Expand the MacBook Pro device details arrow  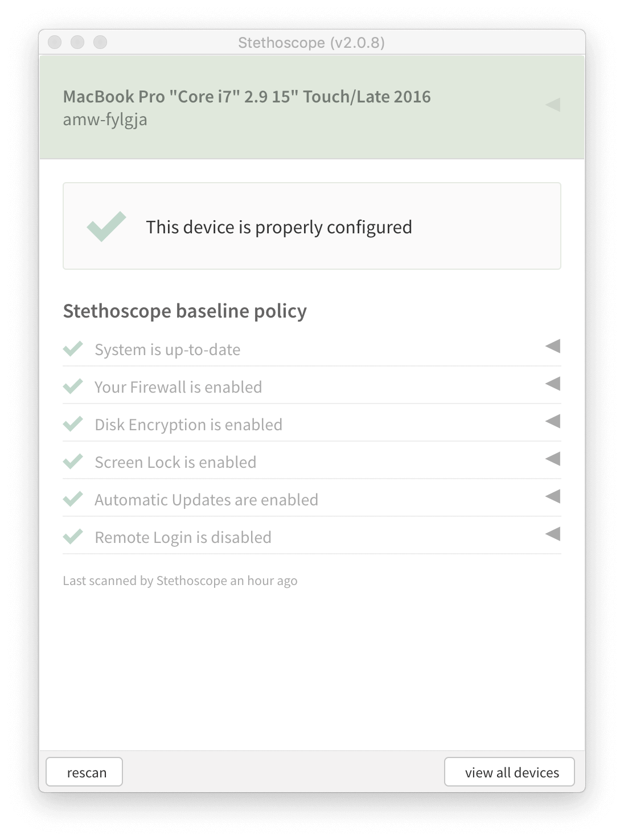553,105
